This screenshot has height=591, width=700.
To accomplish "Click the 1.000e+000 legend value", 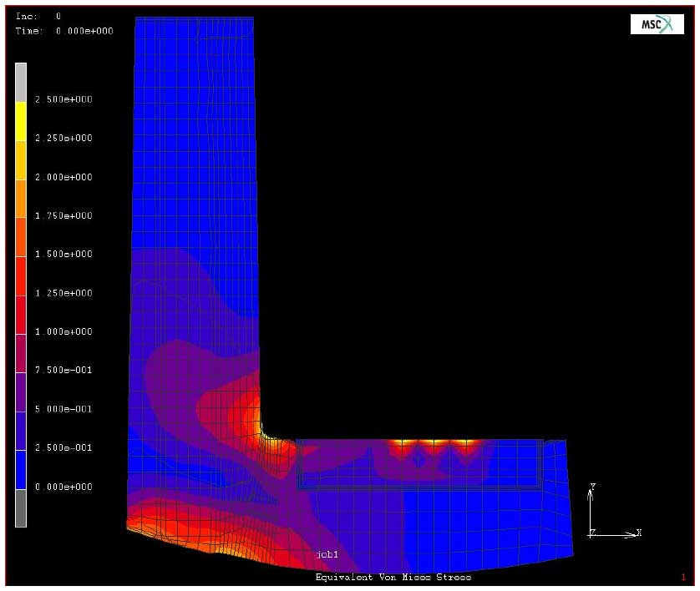I will (x=63, y=332).
